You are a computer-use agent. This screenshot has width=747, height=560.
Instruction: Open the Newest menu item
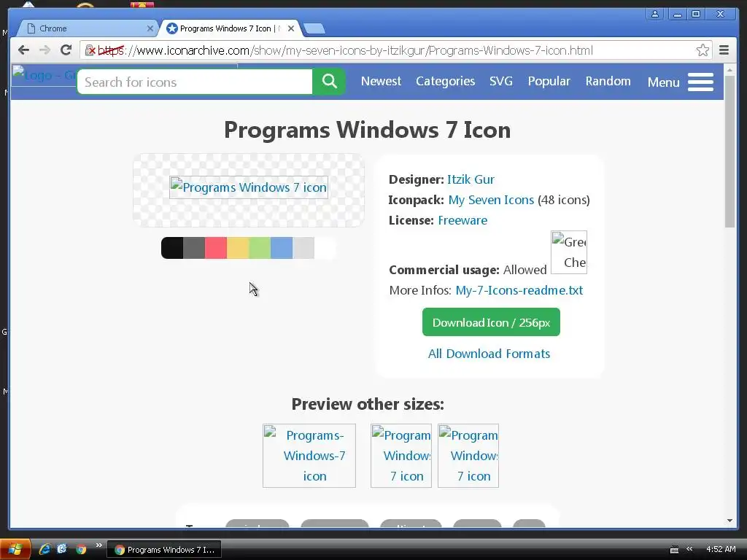coord(381,82)
